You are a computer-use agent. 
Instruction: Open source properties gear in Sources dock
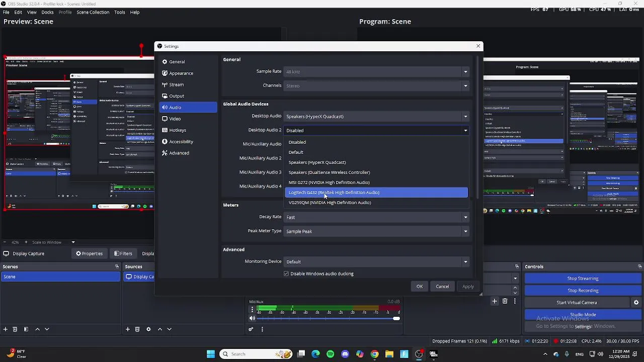[x=148, y=329]
